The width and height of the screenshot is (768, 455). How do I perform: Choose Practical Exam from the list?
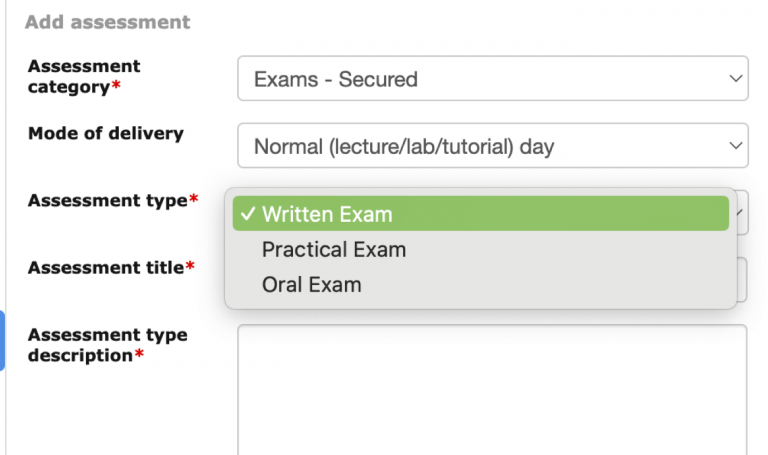pos(334,249)
